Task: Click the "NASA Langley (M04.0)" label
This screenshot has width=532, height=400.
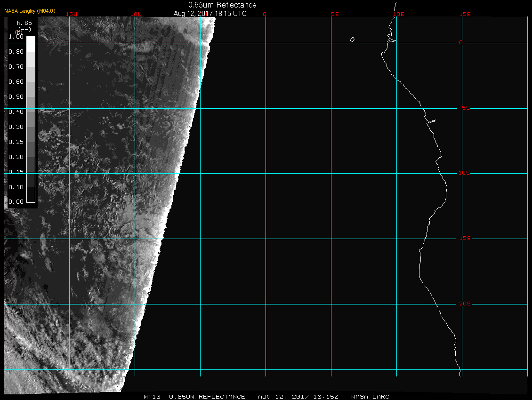Action: [x=30, y=11]
